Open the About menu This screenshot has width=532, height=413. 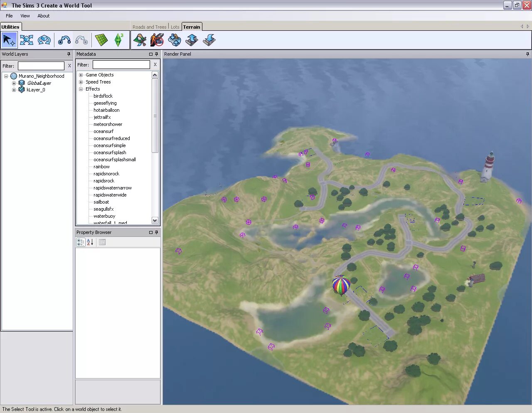pyautogui.click(x=43, y=16)
